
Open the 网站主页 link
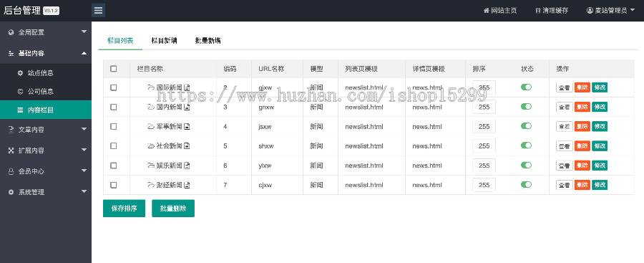coord(500,11)
